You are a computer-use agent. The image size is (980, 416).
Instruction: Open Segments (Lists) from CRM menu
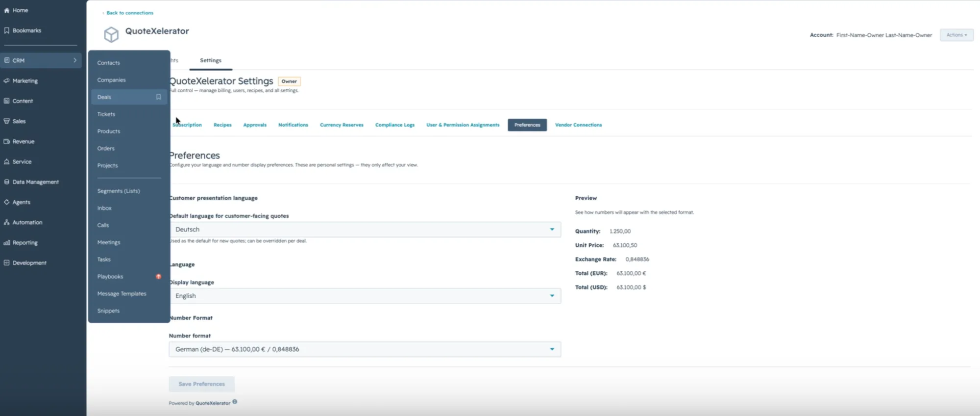[119, 191]
